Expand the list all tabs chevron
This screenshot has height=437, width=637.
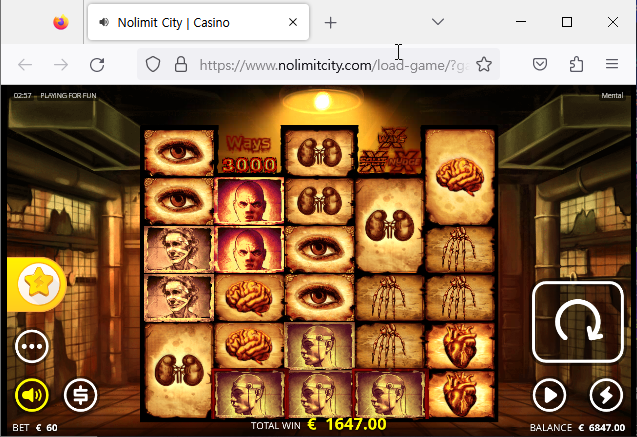pos(438,22)
